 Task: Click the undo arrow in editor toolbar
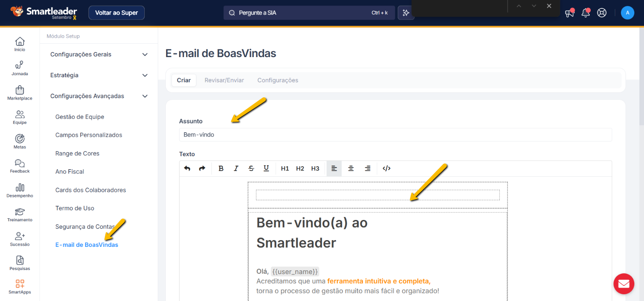(x=187, y=168)
